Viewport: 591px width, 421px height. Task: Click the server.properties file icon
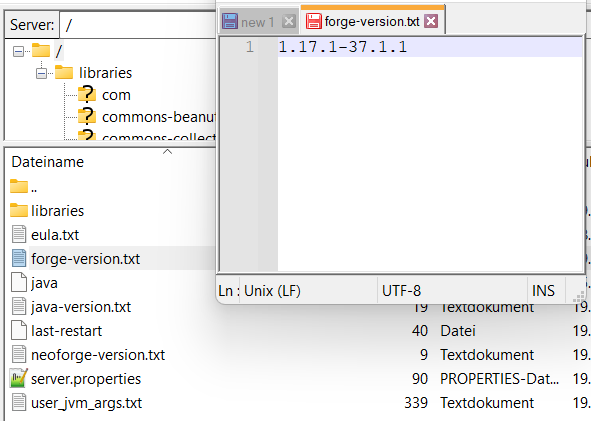click(18, 378)
